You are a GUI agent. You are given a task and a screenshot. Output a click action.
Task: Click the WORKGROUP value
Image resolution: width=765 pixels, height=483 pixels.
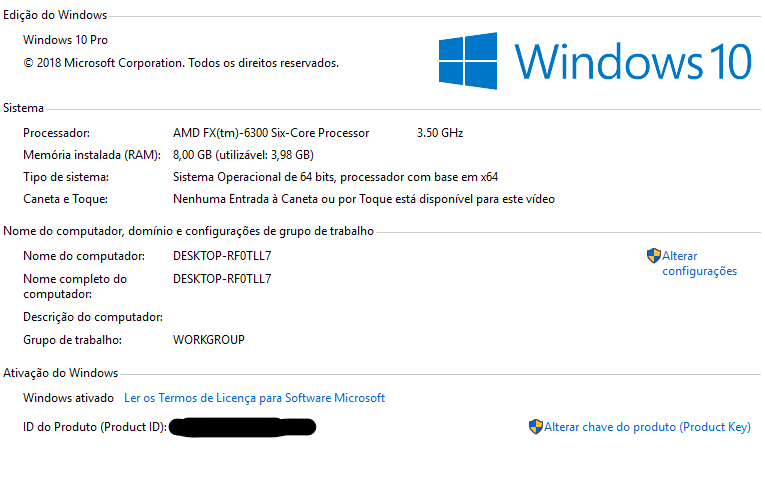[x=209, y=340]
